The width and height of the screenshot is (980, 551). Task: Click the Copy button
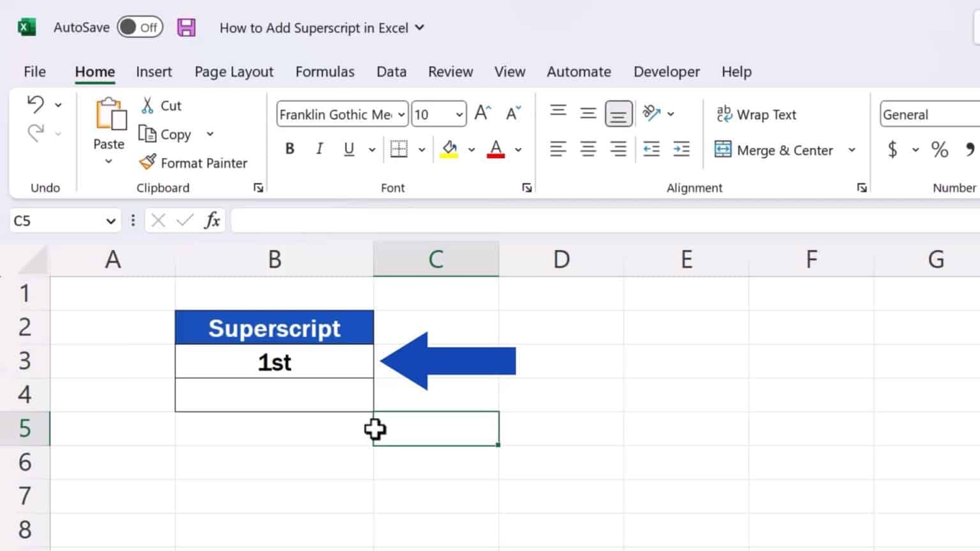[x=166, y=134]
